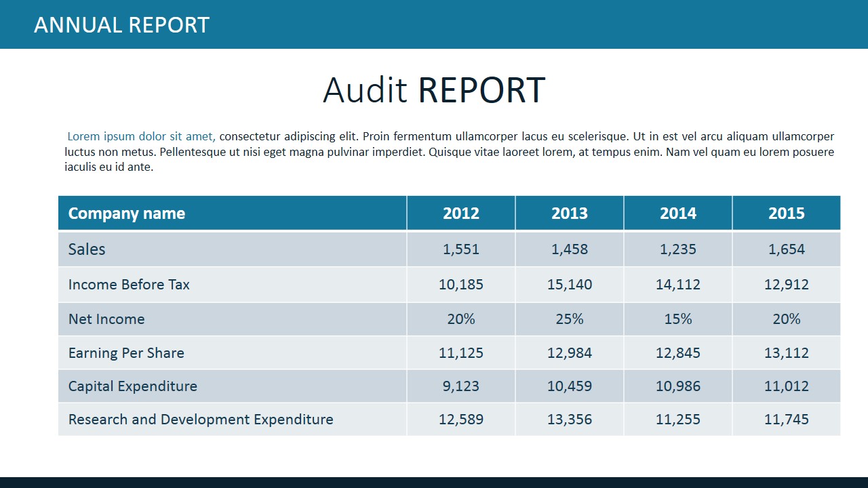Viewport: 868px width, 488px height.
Task: Click Capital Expenditure value 11,012
Action: (787, 386)
